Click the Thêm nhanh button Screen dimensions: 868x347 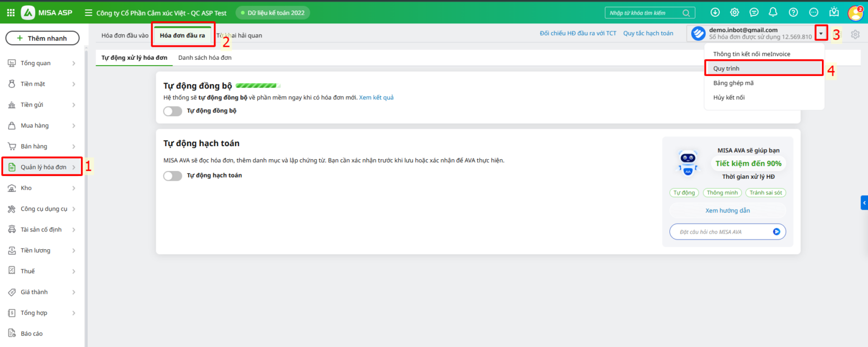click(42, 39)
